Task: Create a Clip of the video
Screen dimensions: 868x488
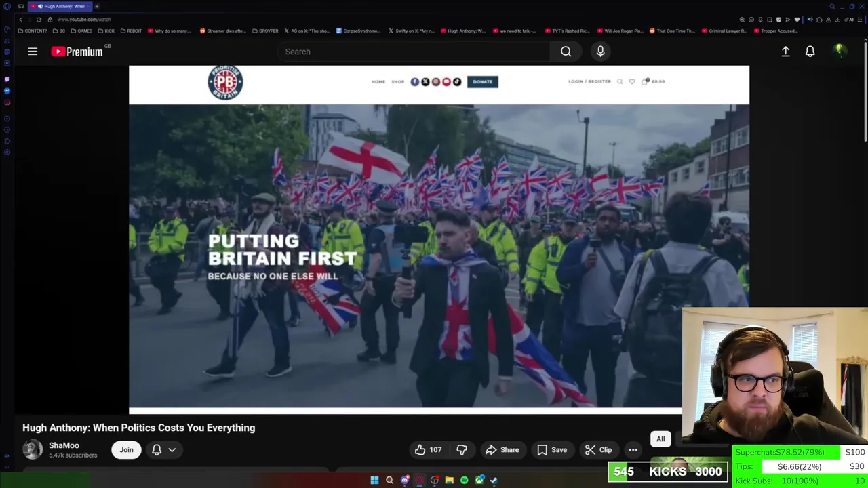Action: point(599,450)
